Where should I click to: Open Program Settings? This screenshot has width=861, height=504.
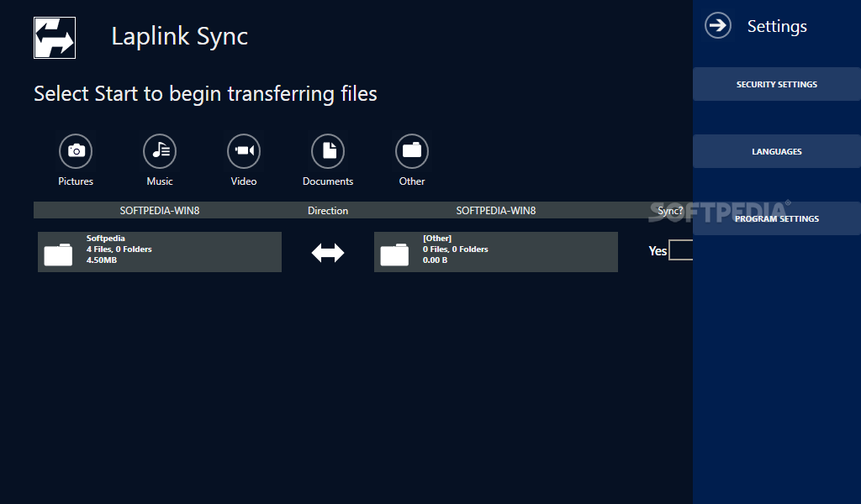point(776,218)
